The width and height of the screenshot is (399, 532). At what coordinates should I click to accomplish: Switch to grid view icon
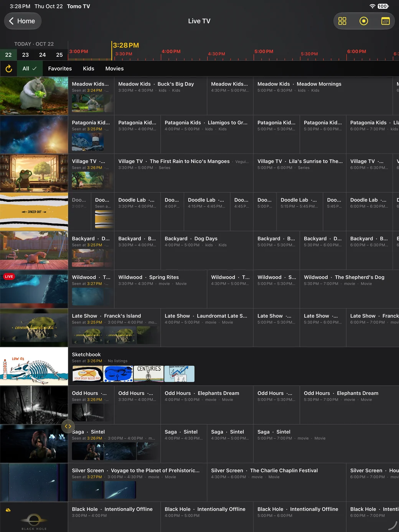pyautogui.click(x=342, y=21)
